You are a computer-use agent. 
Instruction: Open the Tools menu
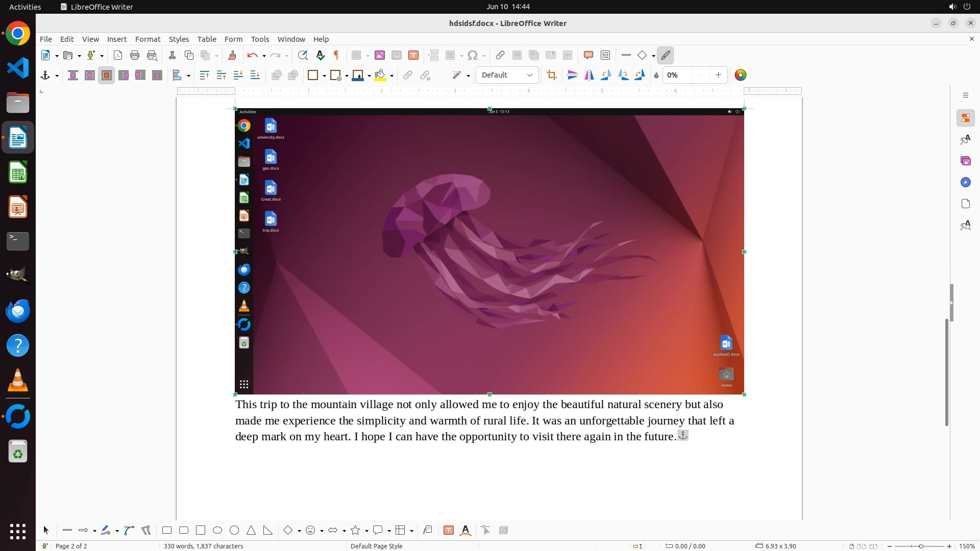(260, 39)
